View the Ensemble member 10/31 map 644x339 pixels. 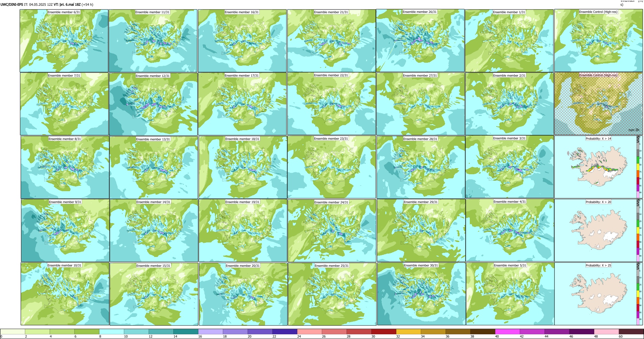(x=65, y=294)
